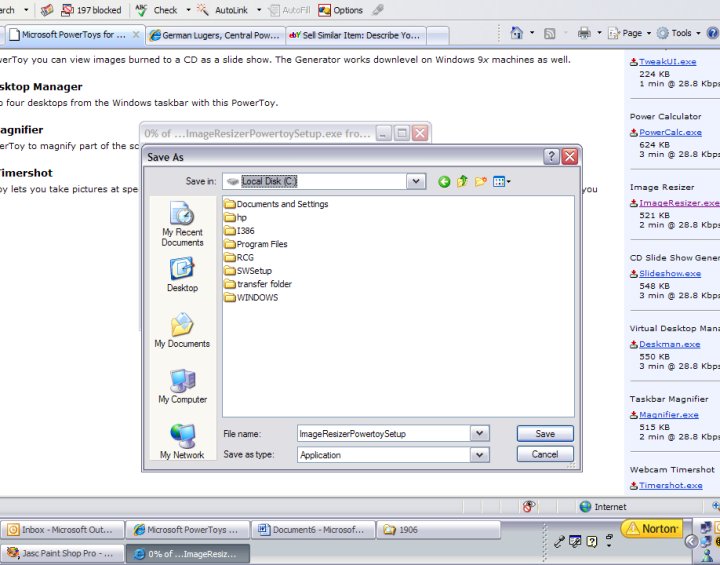Open My Computer in places bar
This screenshot has height=565, width=720.
coord(182,386)
